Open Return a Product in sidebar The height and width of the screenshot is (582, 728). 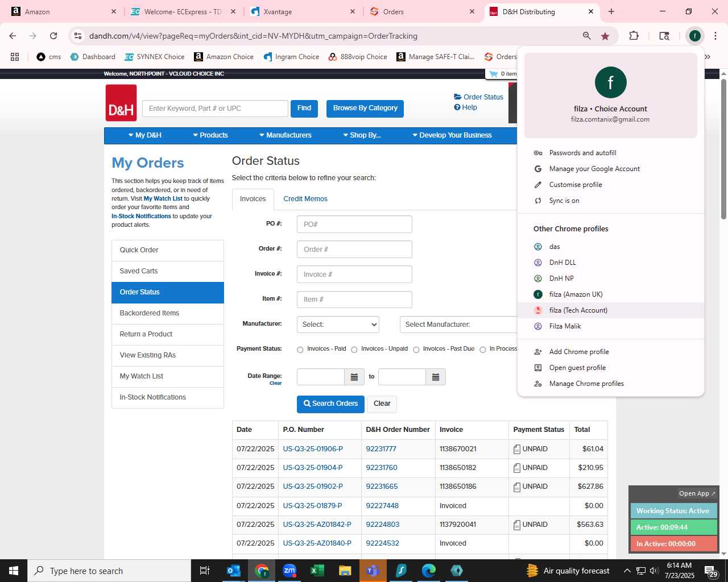coord(168,334)
